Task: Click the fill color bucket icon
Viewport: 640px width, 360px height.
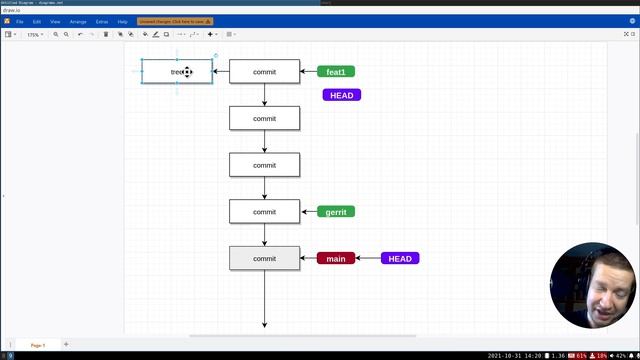Action: coord(145,35)
